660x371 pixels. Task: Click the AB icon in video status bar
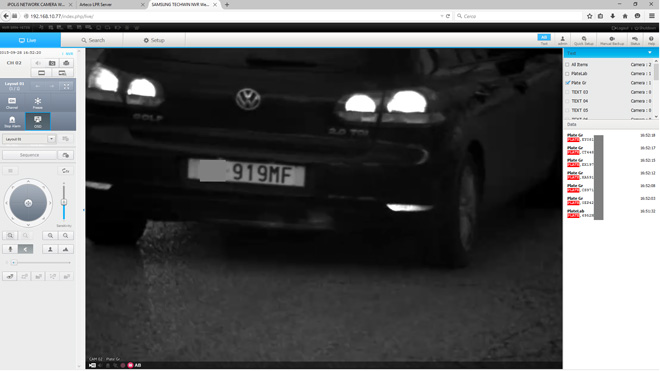coord(138,365)
